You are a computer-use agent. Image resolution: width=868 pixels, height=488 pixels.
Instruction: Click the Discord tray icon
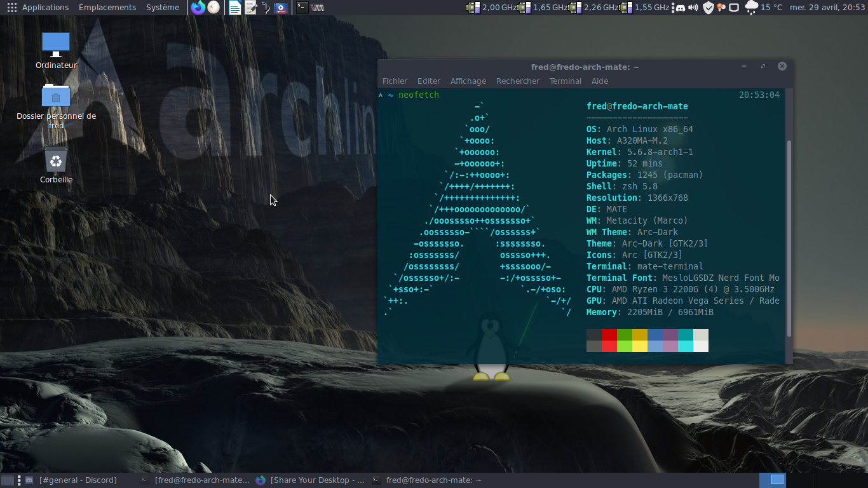680,8
